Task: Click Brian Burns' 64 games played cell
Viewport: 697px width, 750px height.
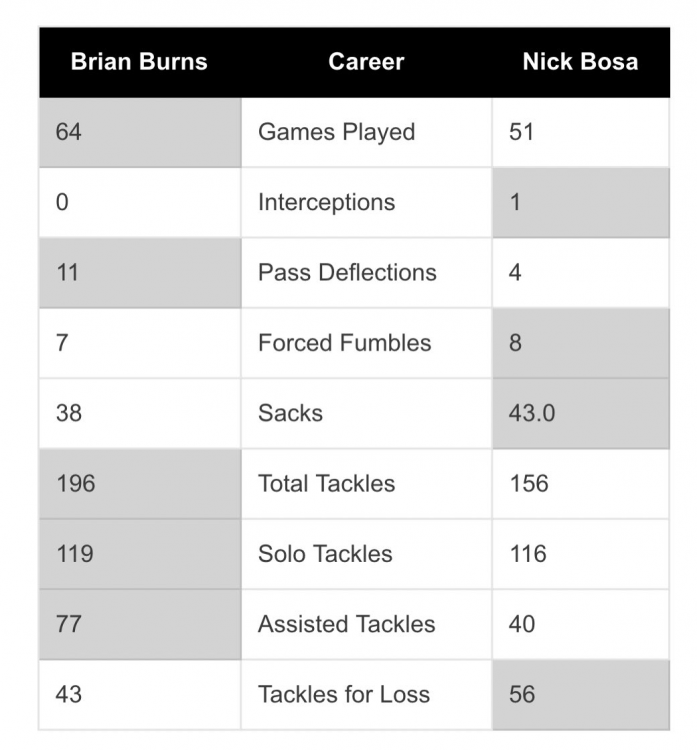Action: click(140, 132)
